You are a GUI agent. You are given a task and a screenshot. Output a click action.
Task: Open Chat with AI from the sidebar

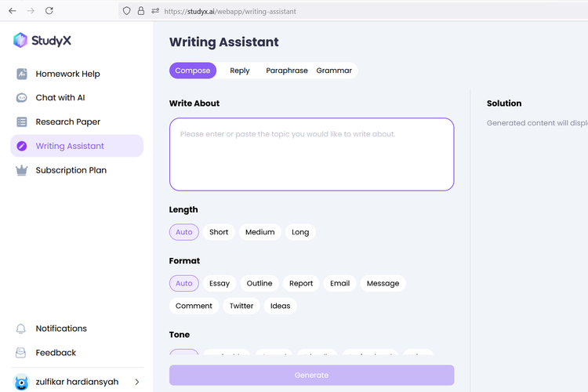77,98
